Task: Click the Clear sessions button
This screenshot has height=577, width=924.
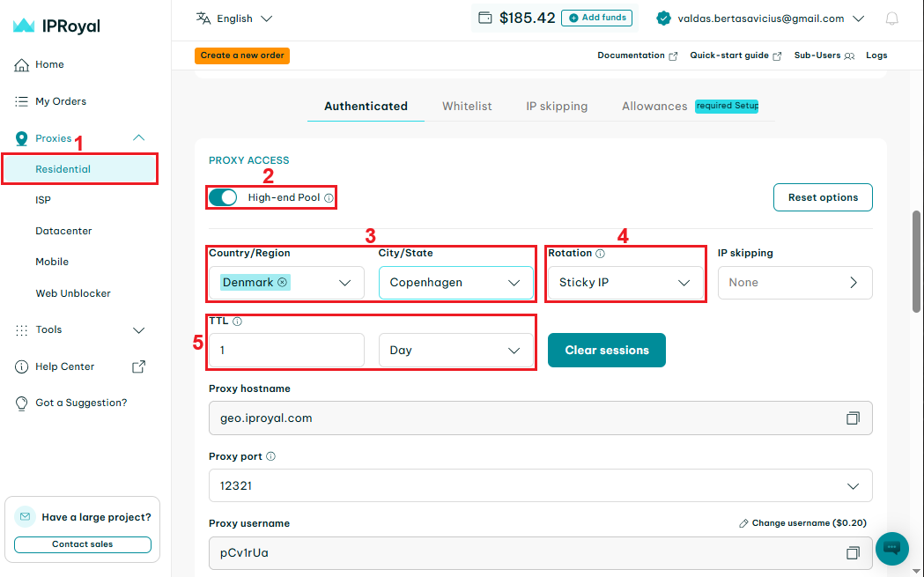Action: tap(607, 350)
